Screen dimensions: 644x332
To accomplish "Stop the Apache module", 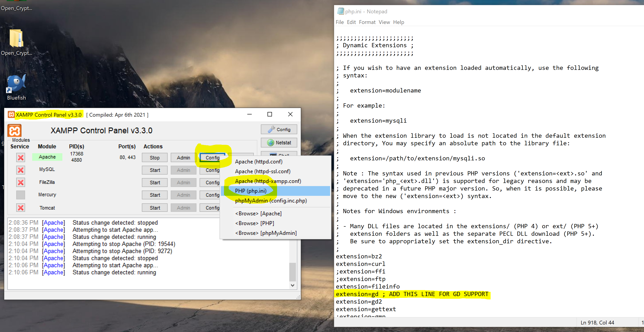I will (x=155, y=158).
